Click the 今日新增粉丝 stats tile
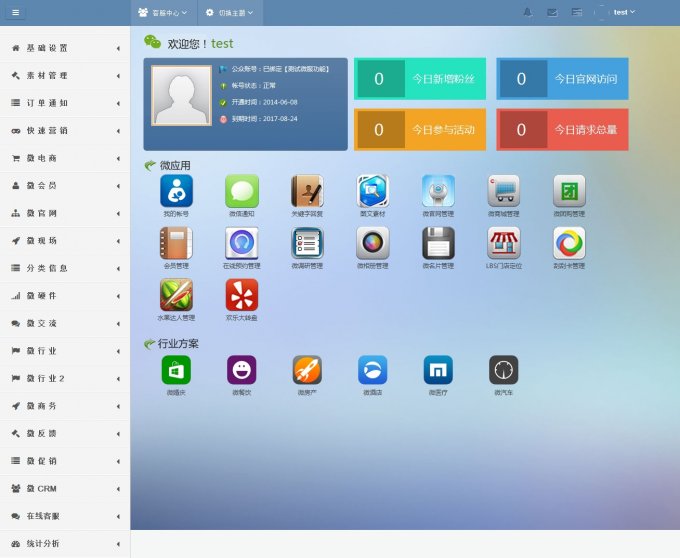 pos(420,79)
